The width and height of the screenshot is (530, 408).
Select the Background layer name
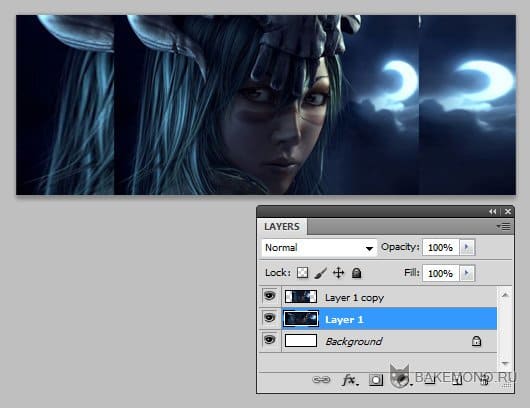354,341
